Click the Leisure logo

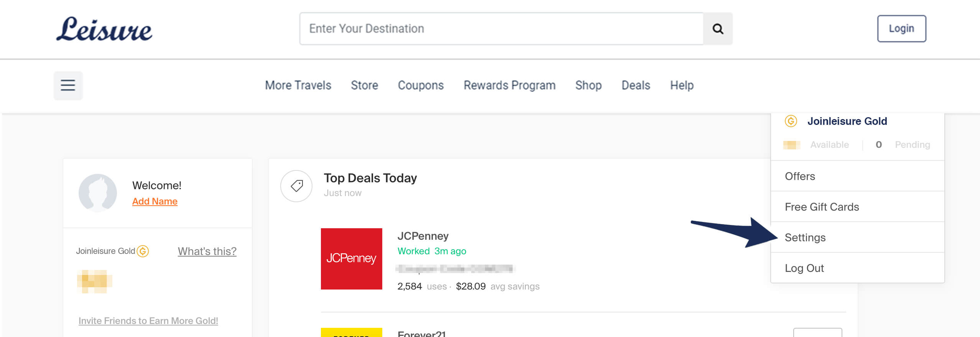click(x=104, y=29)
